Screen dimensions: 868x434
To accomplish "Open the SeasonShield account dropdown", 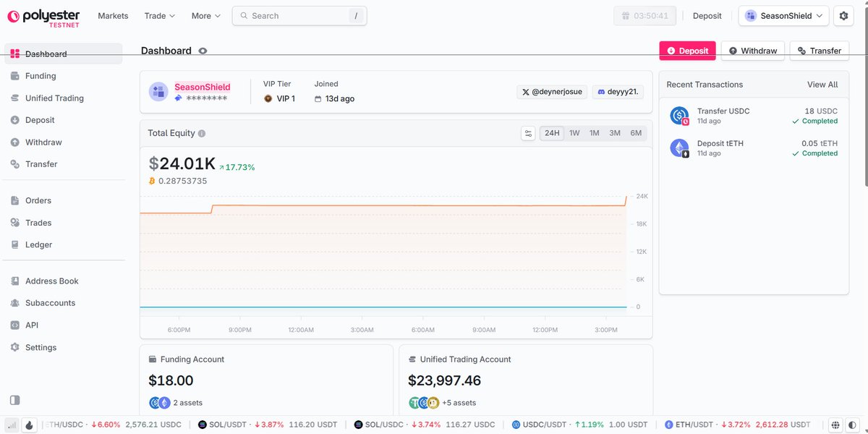I will [x=783, y=15].
